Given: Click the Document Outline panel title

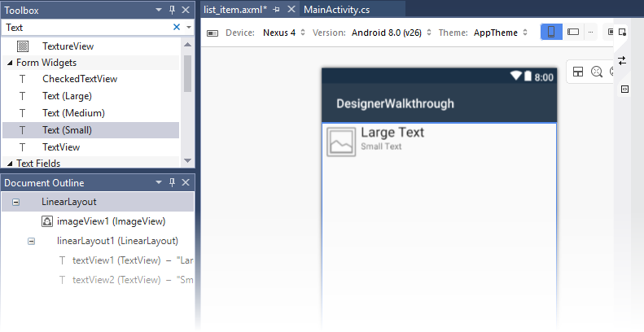Looking at the screenshot, I should [44, 182].
